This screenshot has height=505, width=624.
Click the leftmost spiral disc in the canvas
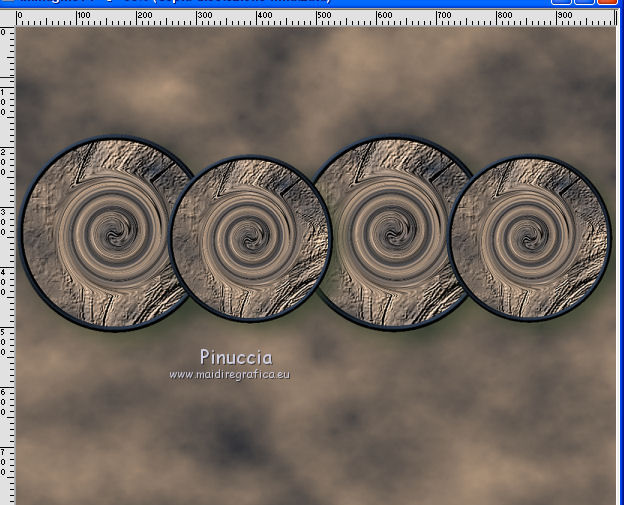pos(107,234)
